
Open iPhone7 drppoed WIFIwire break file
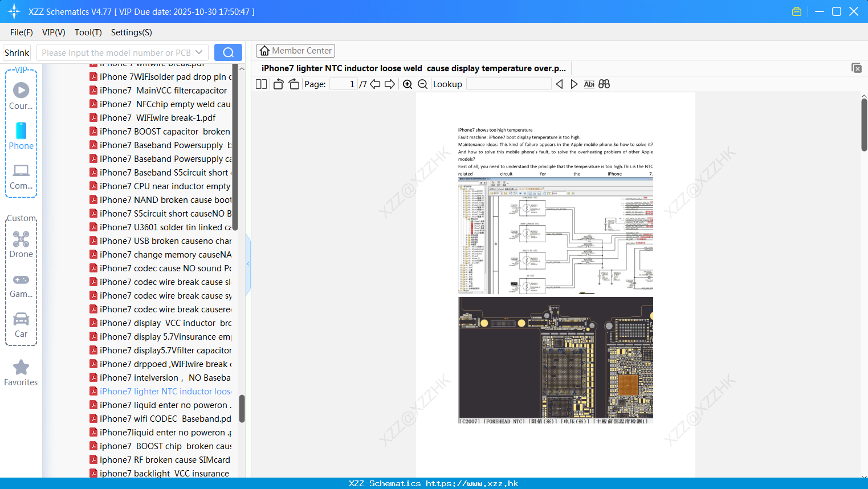click(160, 364)
